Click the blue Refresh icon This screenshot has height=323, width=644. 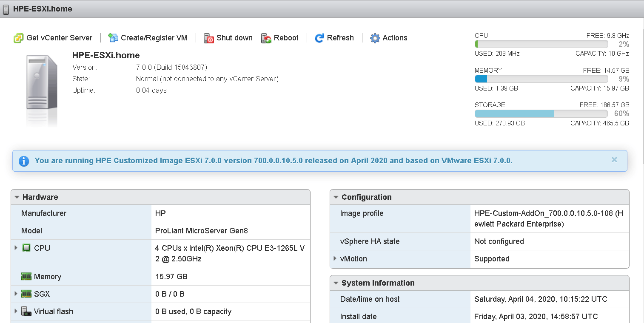click(x=319, y=38)
